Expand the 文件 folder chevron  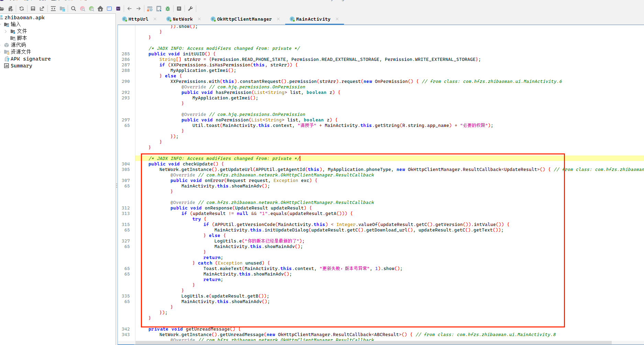pos(6,31)
